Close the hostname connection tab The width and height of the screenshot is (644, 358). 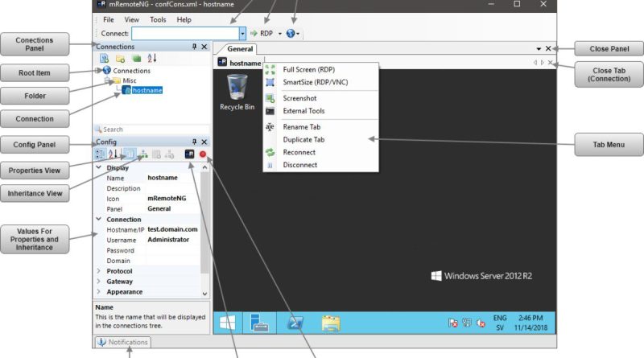[550, 63]
